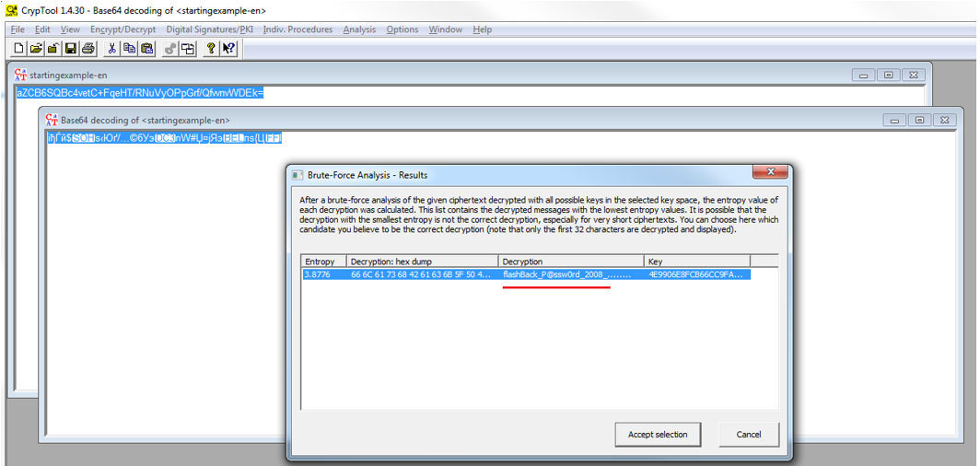Open the Indiv. Procedures menu
Image resolution: width=980 pixels, height=466 pixels.
click(x=297, y=29)
